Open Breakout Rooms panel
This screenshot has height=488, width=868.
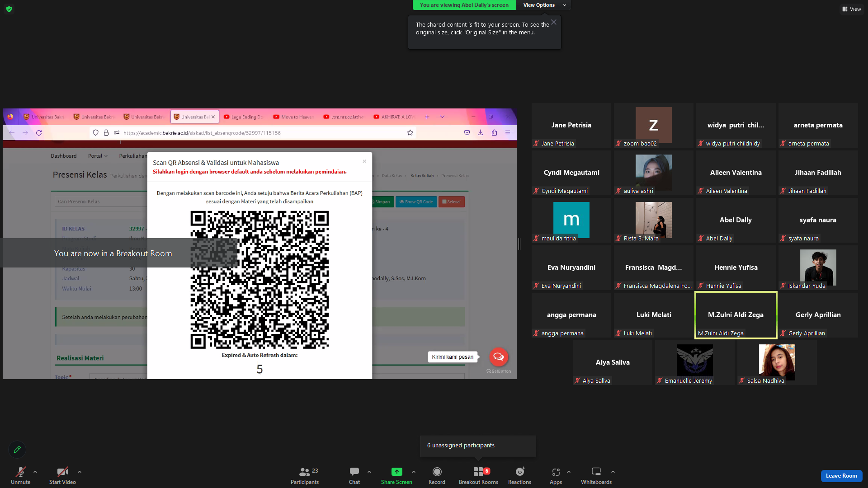tap(478, 475)
